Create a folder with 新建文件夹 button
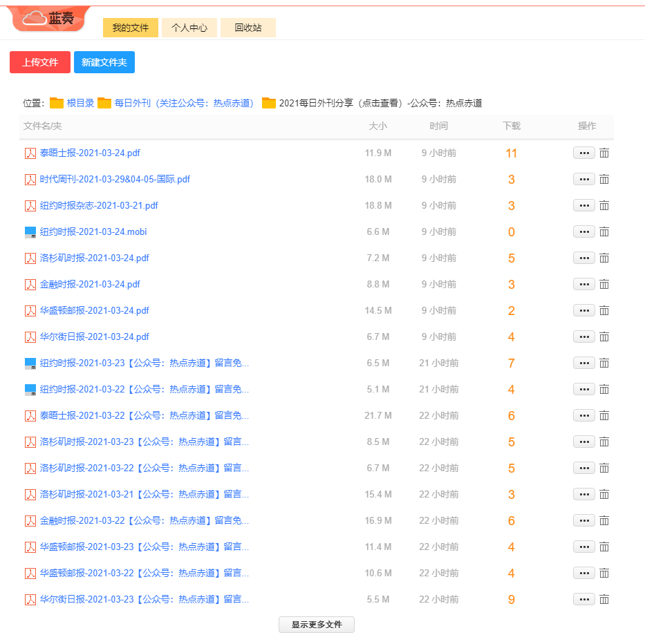The width and height of the screenshot is (645, 644). (104, 62)
